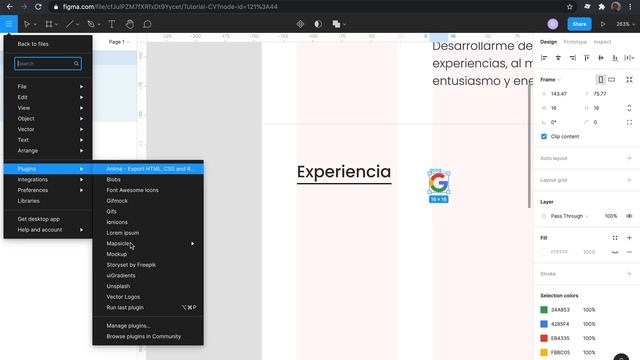640x360 pixels.
Task: Toggle the Clip content checkbox
Action: tap(544, 136)
